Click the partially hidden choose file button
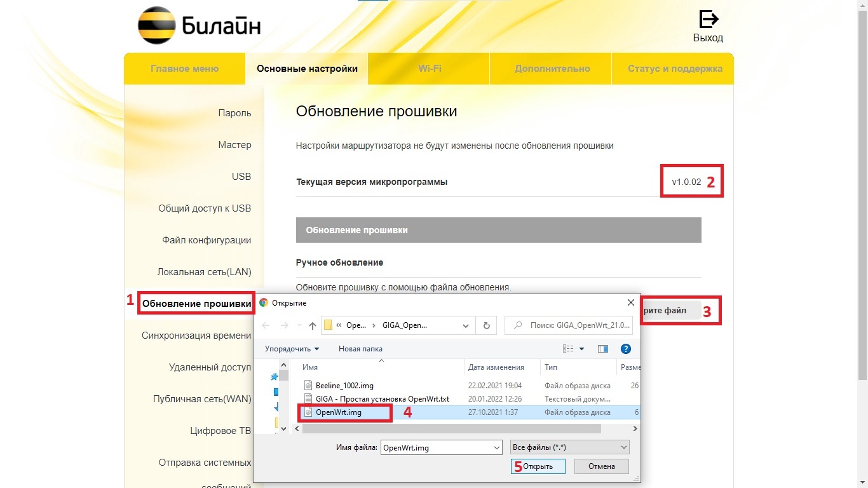 pos(672,311)
